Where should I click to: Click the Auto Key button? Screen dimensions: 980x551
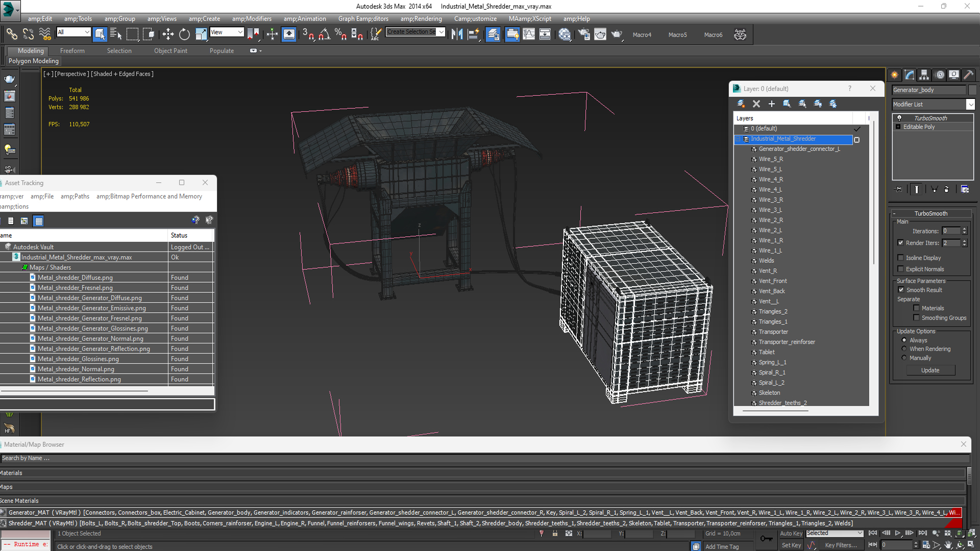[791, 533]
